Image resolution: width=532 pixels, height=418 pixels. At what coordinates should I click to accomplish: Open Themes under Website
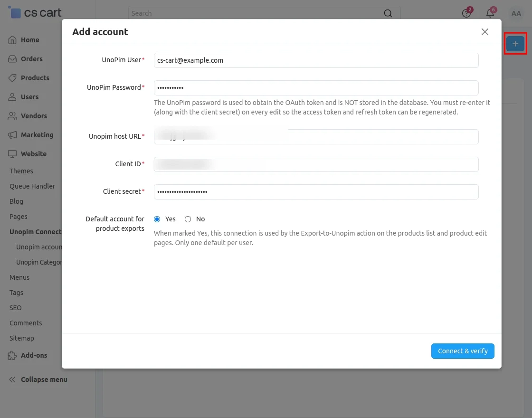[x=21, y=171]
